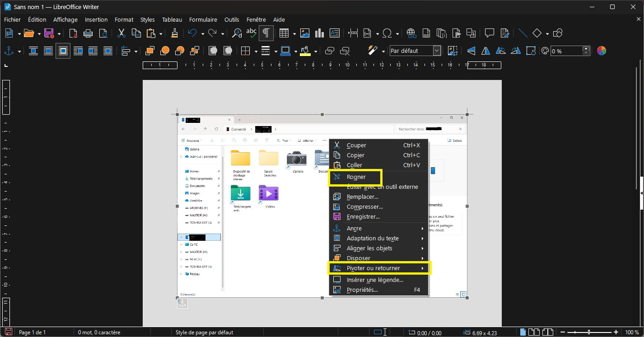
Task: Click the Save floppy disk icon
Action: 49,33
